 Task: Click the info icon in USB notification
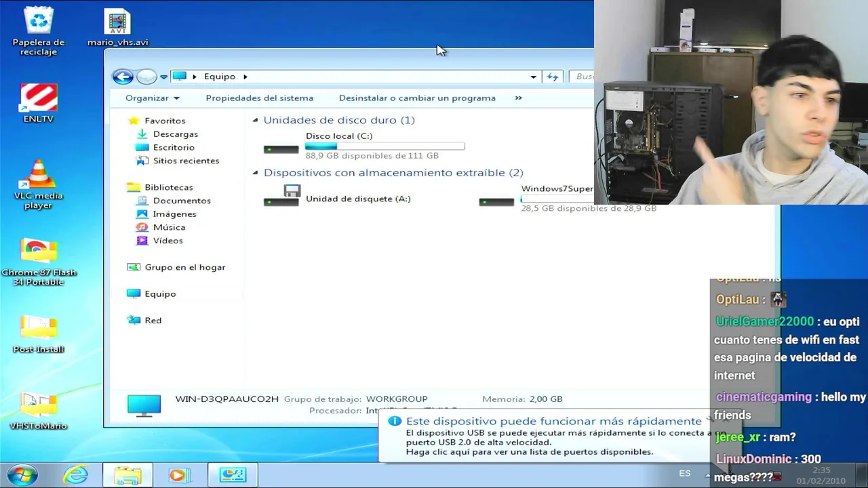[x=395, y=421]
